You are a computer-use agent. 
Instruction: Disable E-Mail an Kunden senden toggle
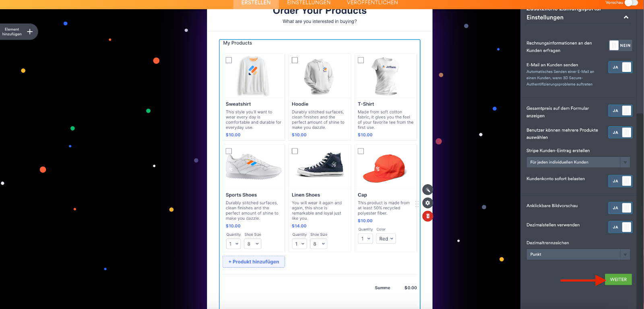pyautogui.click(x=620, y=67)
